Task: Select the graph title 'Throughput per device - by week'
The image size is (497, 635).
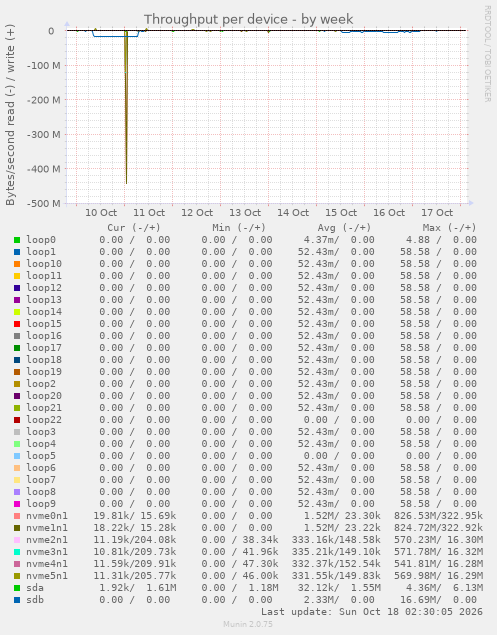Action: pos(249,19)
